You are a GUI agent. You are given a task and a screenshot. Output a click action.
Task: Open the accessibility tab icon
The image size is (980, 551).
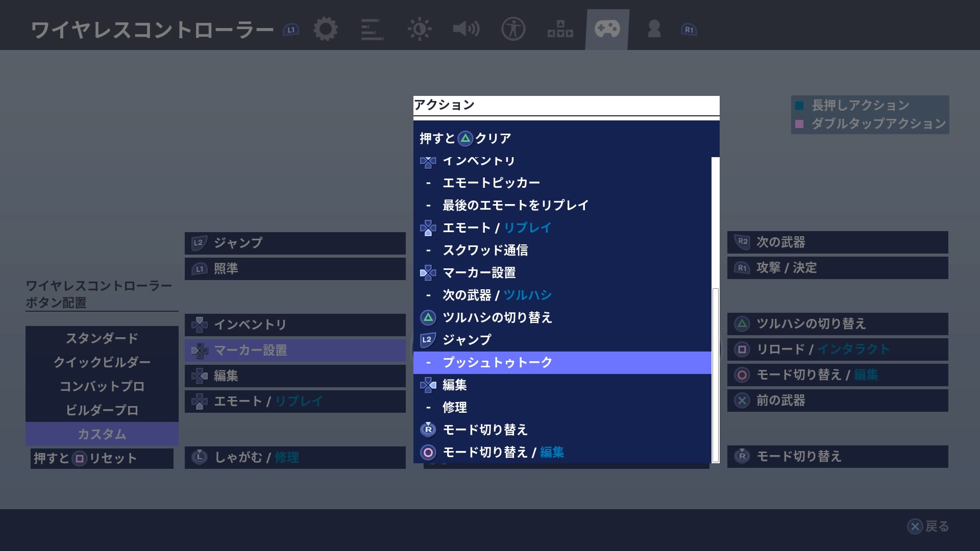pos(513,29)
